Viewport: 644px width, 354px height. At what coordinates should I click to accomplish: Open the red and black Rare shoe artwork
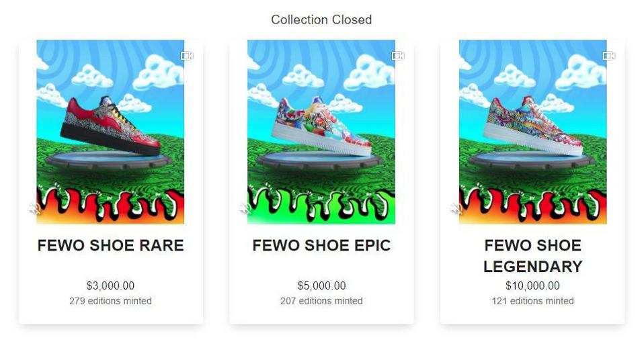pyautogui.click(x=110, y=132)
